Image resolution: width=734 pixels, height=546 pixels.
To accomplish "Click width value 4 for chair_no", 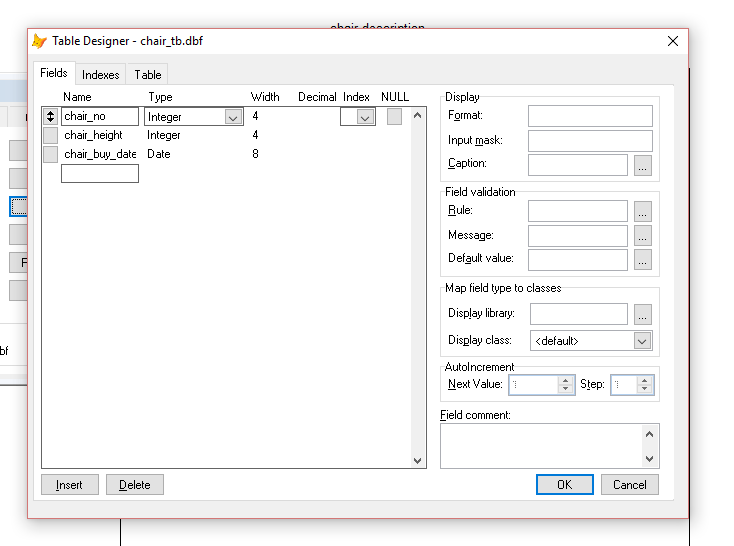I will click(x=255, y=116).
